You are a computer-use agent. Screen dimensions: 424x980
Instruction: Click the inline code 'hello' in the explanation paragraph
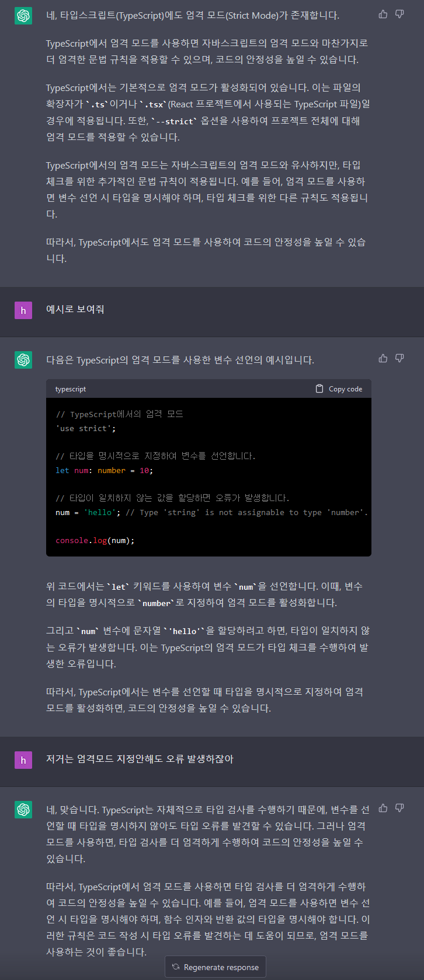[x=185, y=631]
